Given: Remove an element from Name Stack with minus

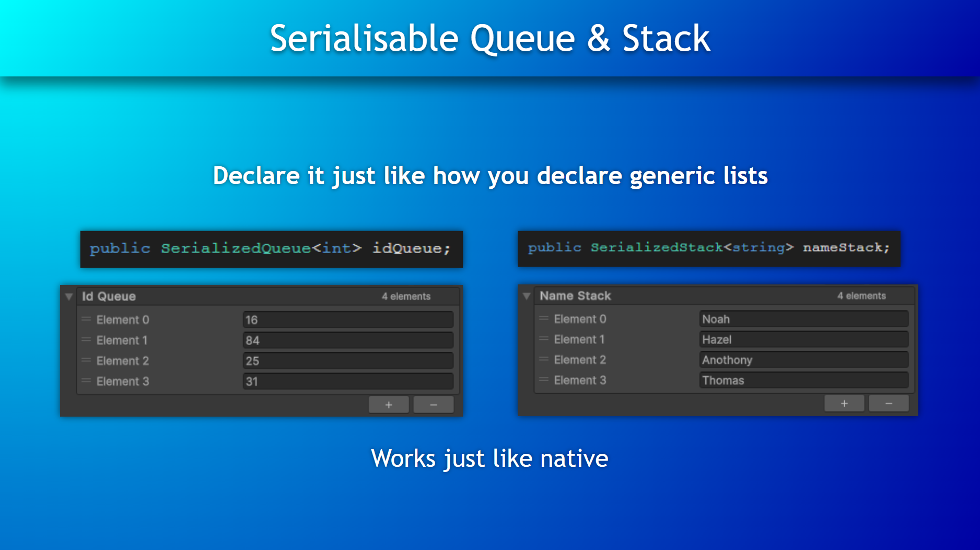Looking at the screenshot, I should 889,404.
